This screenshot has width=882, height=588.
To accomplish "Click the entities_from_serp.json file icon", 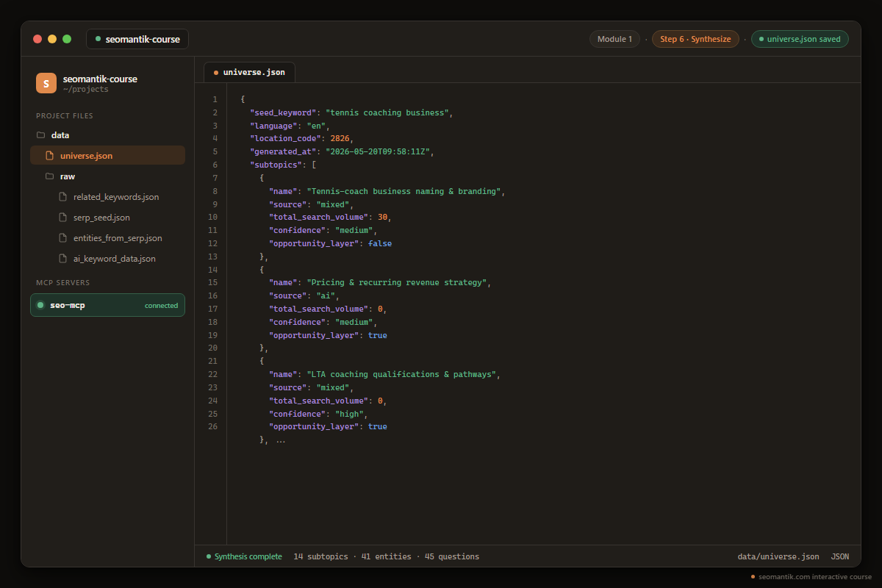I will [x=62, y=238].
